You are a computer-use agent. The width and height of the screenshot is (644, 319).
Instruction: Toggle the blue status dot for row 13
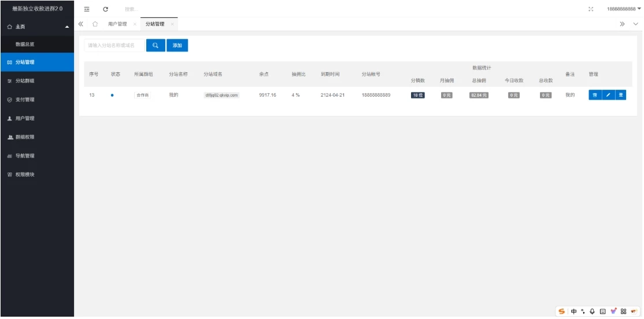[112, 95]
